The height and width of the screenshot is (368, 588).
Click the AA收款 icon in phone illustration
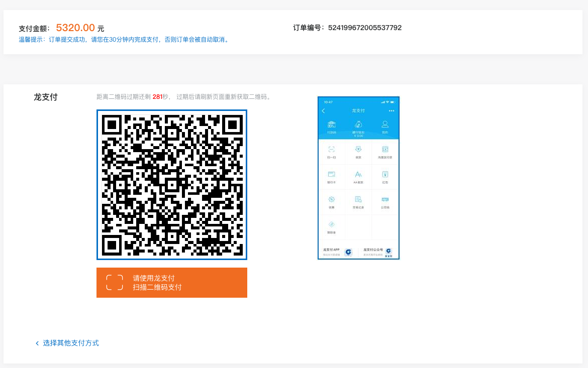358,174
